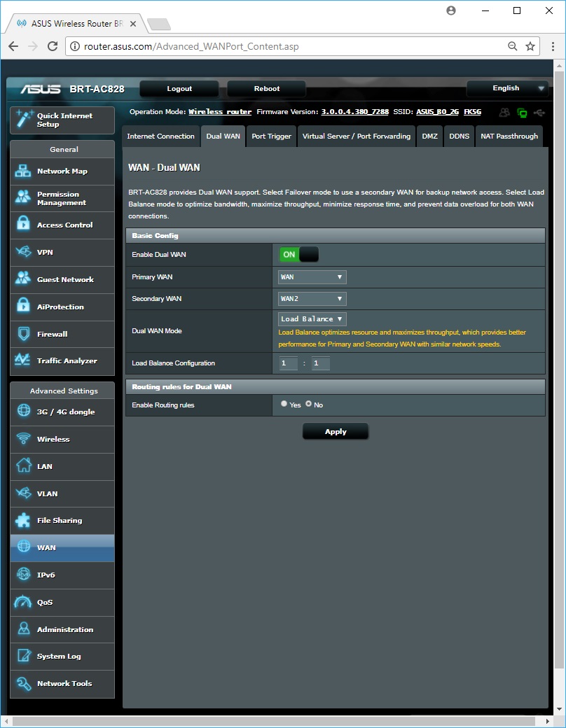The width and height of the screenshot is (566, 728).
Task: Go to the Port Trigger tab
Action: pos(271,136)
